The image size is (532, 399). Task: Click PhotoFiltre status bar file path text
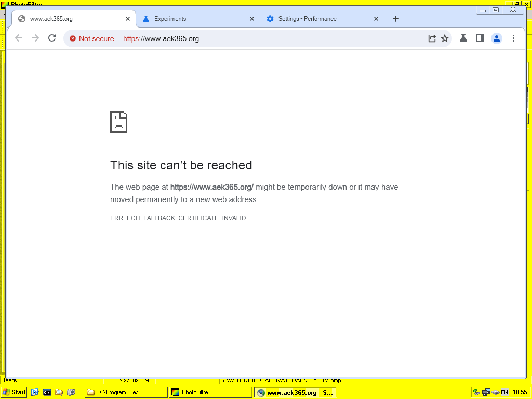point(281,381)
